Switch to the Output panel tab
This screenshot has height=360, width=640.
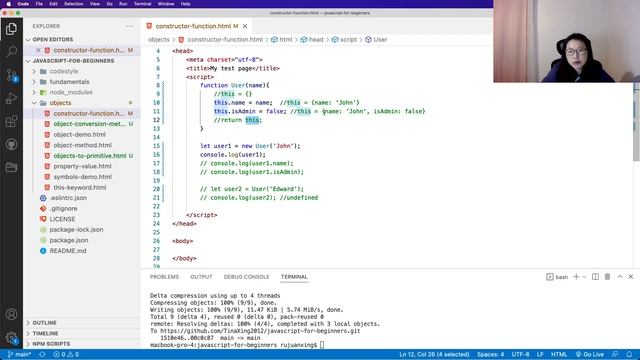tap(201, 277)
